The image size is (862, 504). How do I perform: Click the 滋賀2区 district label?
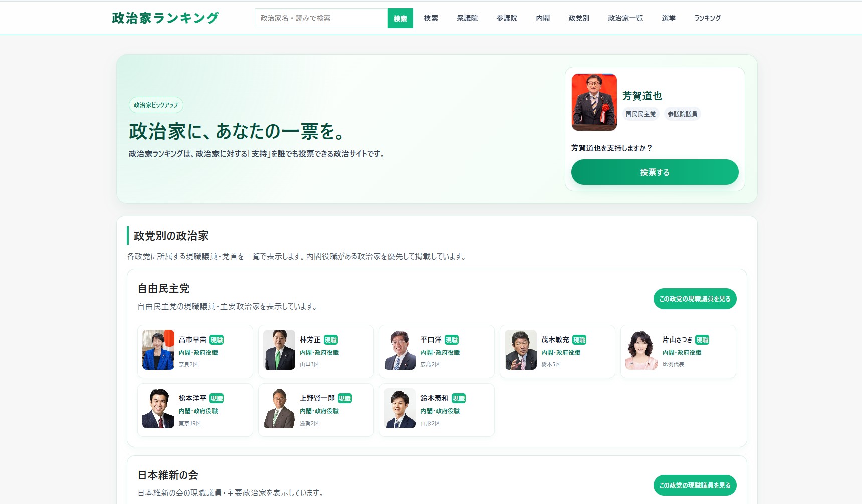[309, 423]
